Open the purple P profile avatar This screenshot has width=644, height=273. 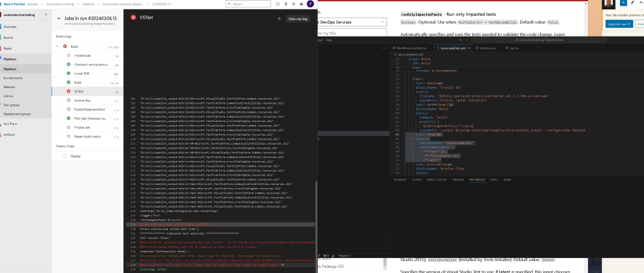click(310, 4)
